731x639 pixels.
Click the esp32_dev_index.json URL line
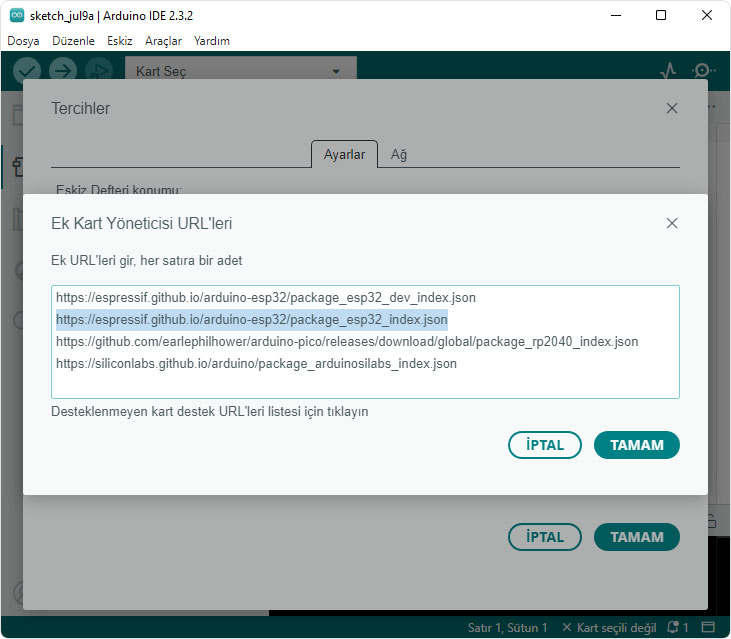(266, 297)
